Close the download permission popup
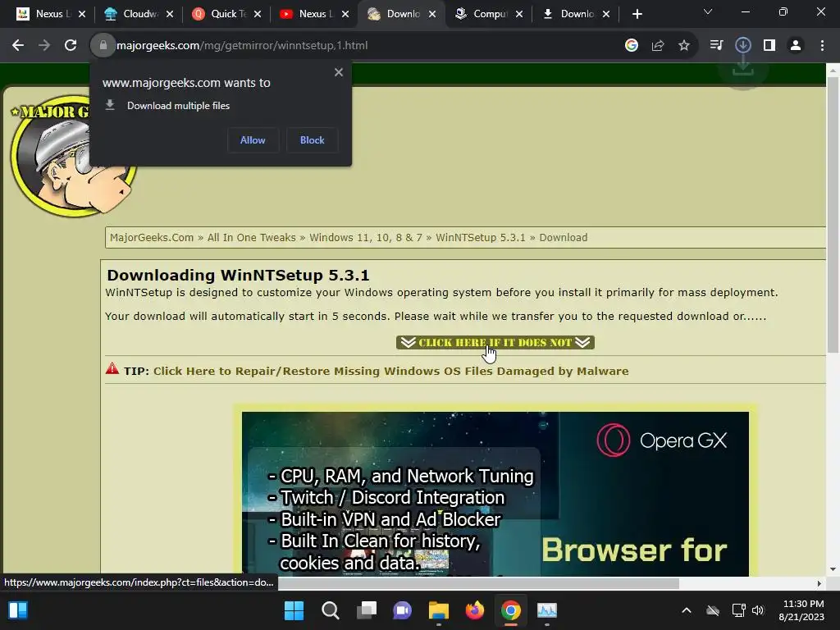840x630 pixels. point(339,72)
